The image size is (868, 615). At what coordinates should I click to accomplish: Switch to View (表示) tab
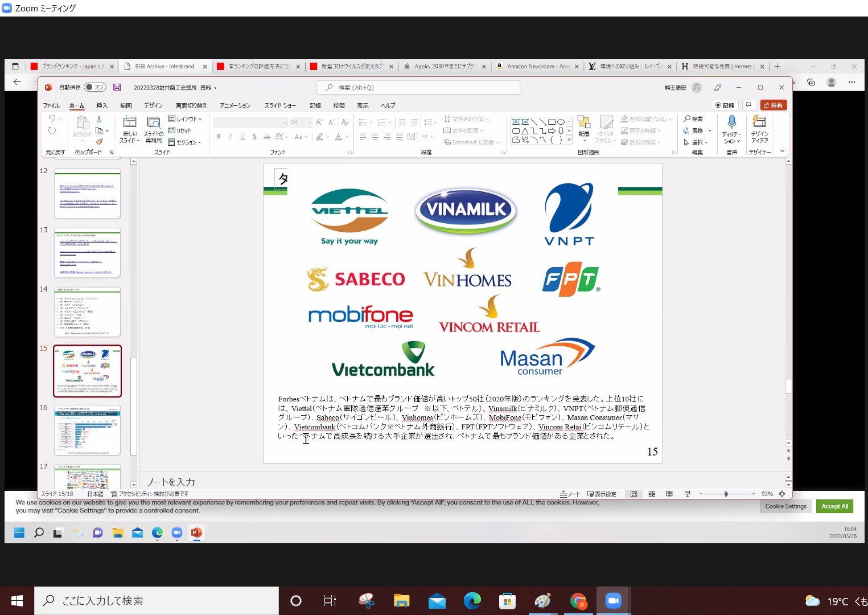(x=363, y=105)
